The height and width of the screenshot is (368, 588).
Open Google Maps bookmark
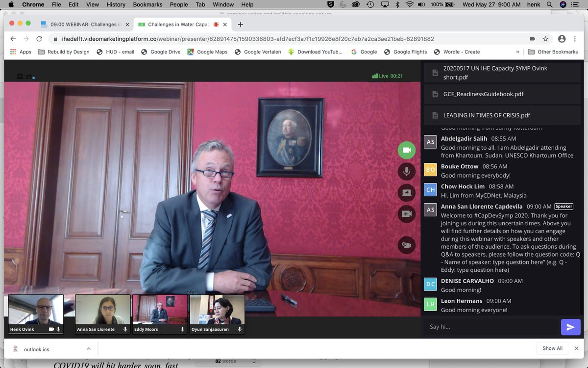[207, 52]
